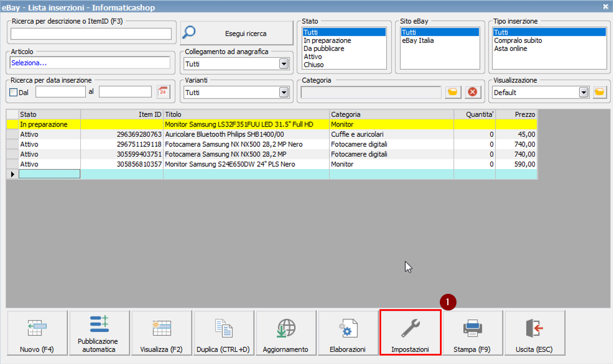
Task: Click the empty new row Stato cell
Action: 50,174
